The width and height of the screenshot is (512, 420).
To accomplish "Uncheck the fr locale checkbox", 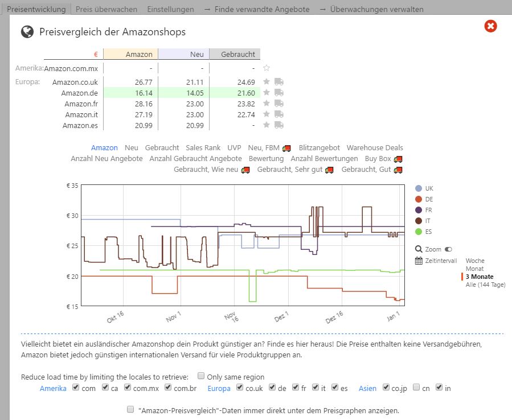I will click(x=296, y=387).
